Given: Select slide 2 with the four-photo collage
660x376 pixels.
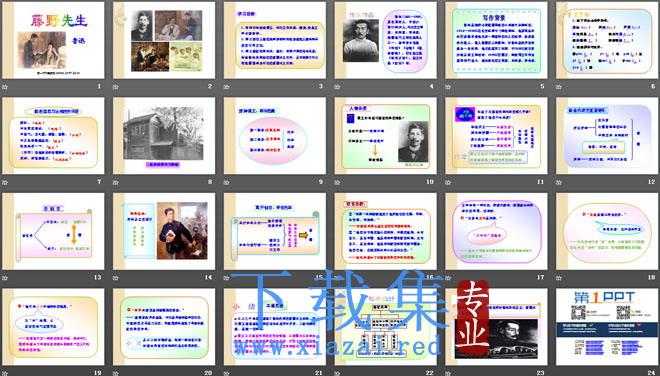Looking at the screenshot, I should 164,40.
